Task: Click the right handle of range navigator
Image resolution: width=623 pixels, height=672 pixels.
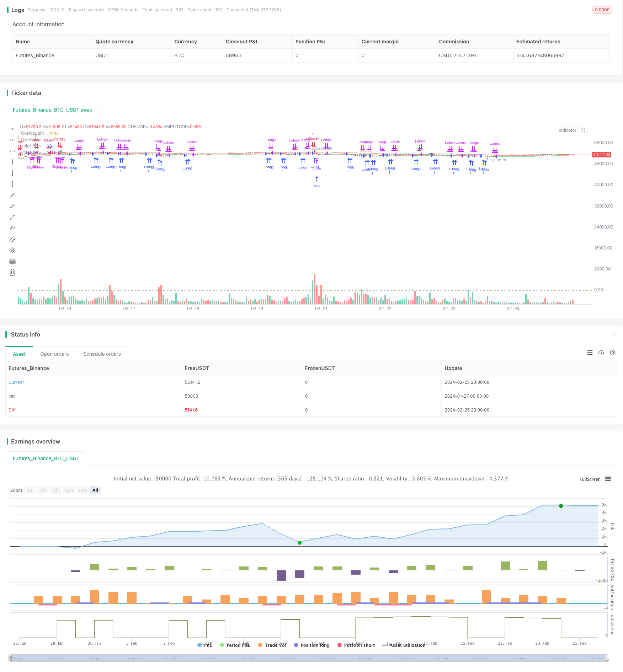Action: 608,658
